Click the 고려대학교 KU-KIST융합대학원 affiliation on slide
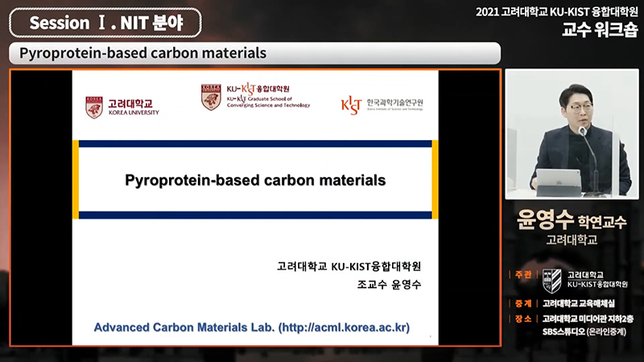This screenshot has height=362, width=644. pyautogui.click(x=349, y=266)
